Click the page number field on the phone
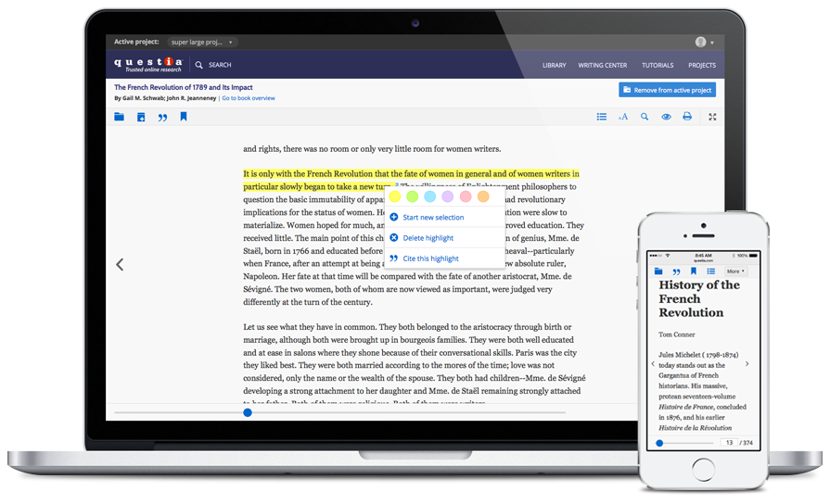 point(729,443)
